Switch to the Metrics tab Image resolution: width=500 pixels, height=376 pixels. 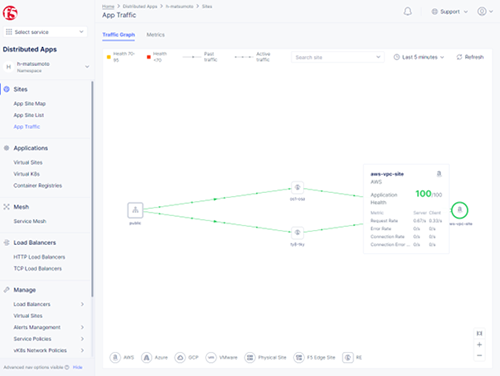coord(155,35)
